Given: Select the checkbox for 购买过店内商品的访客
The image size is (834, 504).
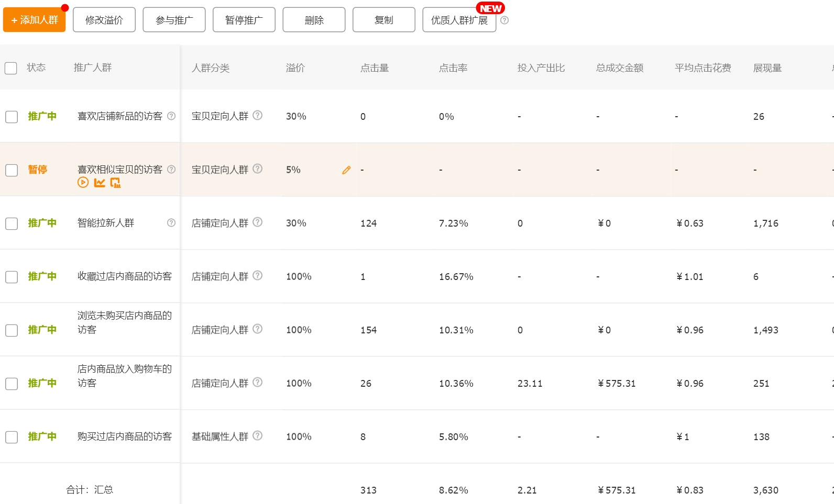Looking at the screenshot, I should click(x=12, y=437).
